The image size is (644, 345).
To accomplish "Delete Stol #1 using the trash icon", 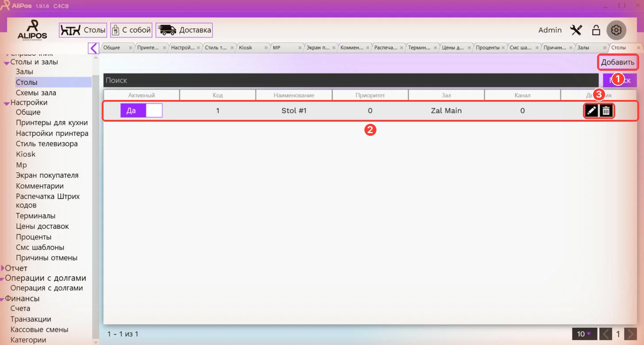I will (x=606, y=111).
